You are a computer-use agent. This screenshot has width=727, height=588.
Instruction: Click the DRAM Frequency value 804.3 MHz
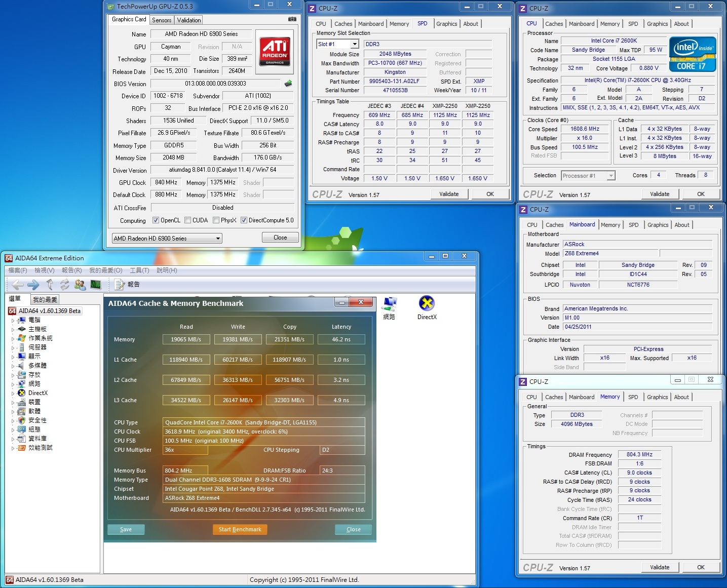click(x=639, y=454)
